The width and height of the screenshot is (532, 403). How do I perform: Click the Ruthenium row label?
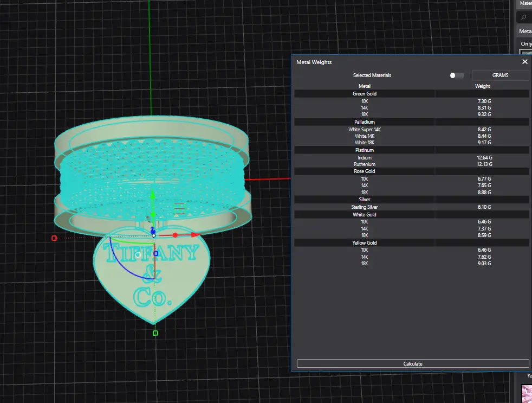point(365,164)
